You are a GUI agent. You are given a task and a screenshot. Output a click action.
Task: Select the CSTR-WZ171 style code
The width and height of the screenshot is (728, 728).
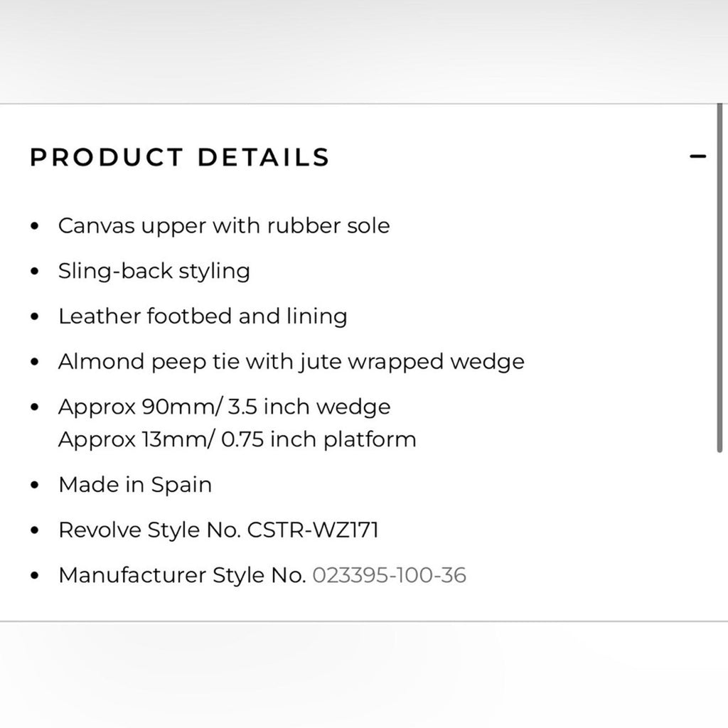click(x=313, y=530)
